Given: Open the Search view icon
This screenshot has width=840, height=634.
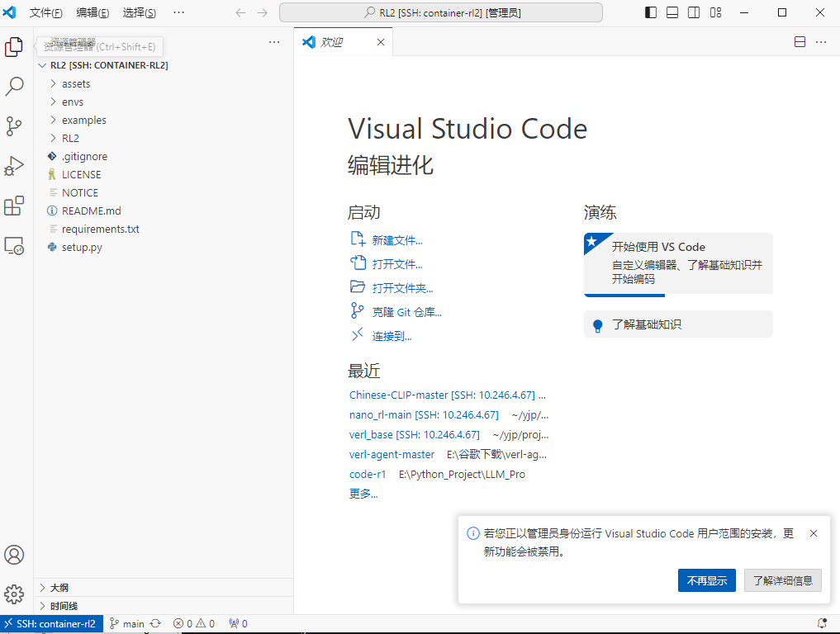Looking at the screenshot, I should pyautogui.click(x=14, y=86).
